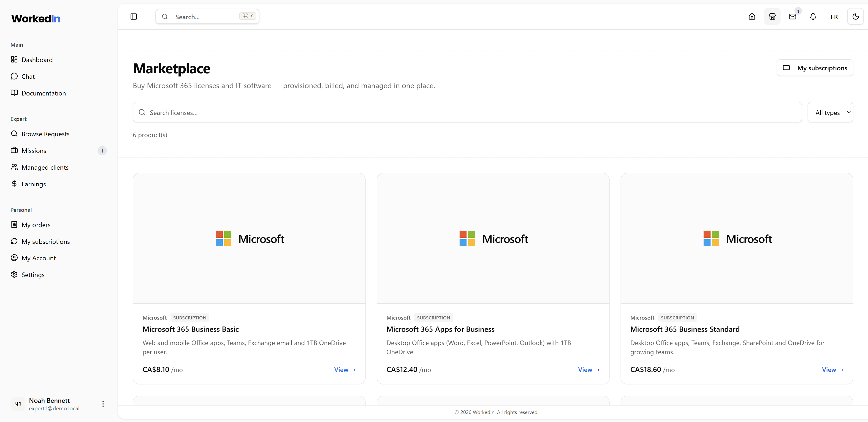The height and width of the screenshot is (422, 868).
Task: Click Microsoft 365 Apps for Business image
Action: pyautogui.click(x=493, y=239)
